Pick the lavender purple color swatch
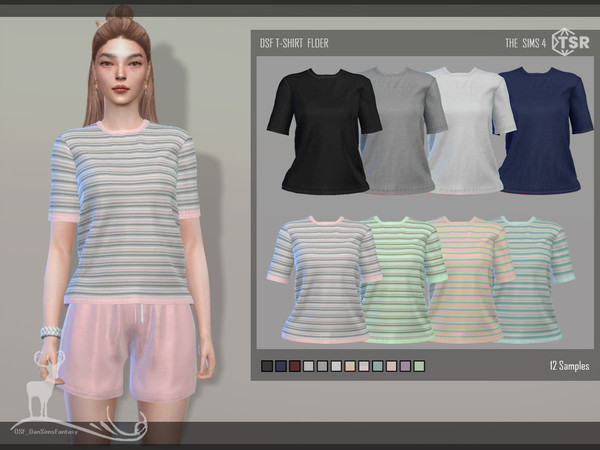This screenshot has height=450, width=600. pyautogui.click(x=405, y=366)
